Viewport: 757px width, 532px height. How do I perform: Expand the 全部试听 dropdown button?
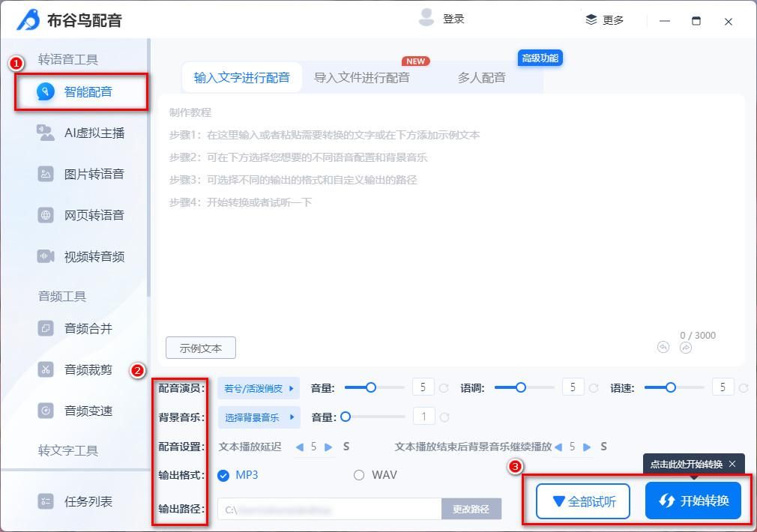tap(583, 501)
